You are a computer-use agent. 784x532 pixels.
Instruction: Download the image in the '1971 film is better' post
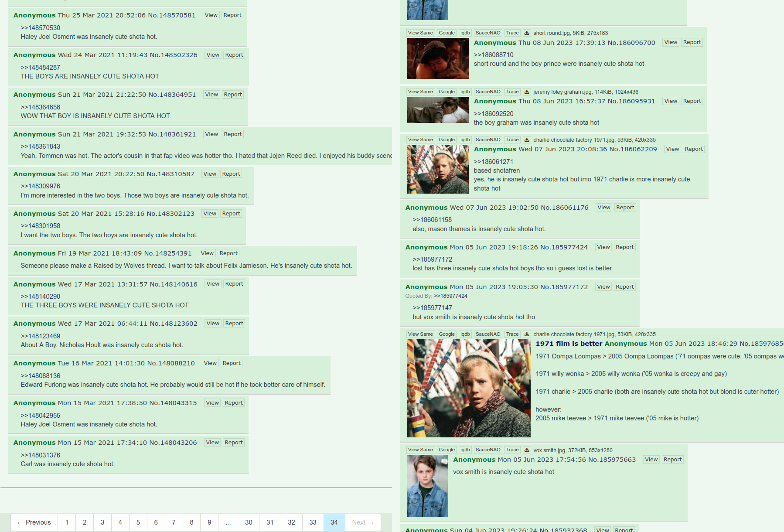[x=527, y=334]
